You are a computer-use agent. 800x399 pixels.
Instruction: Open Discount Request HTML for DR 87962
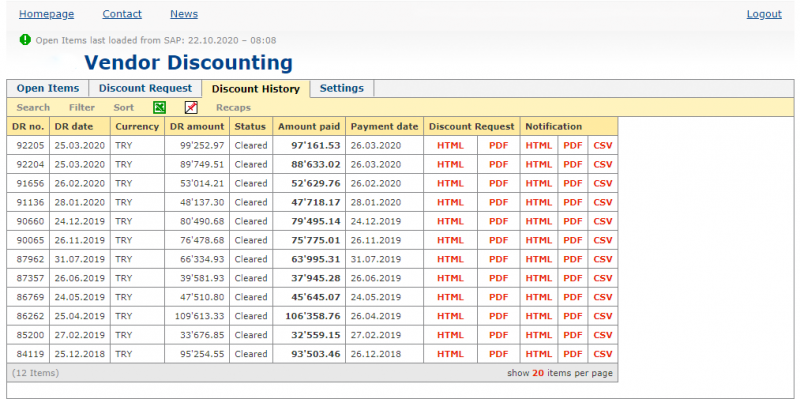[451, 259]
